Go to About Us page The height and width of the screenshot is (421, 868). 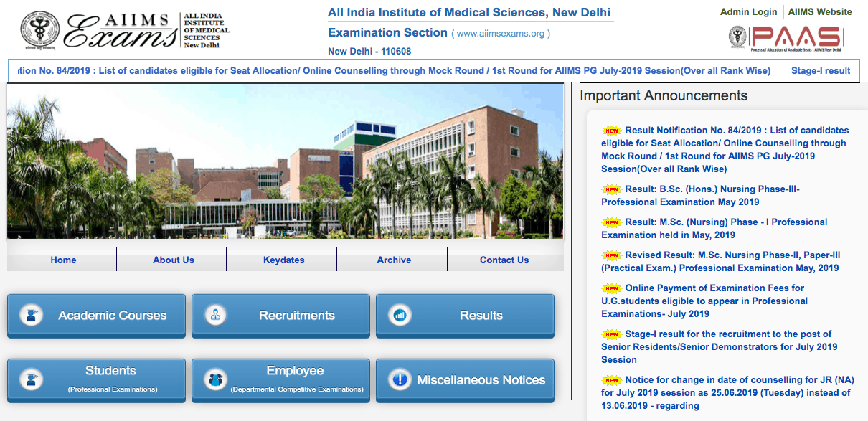(173, 260)
